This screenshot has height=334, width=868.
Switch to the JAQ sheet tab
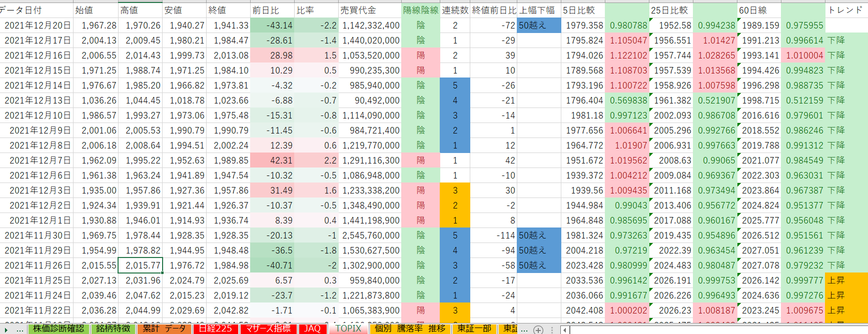pyautogui.click(x=312, y=329)
